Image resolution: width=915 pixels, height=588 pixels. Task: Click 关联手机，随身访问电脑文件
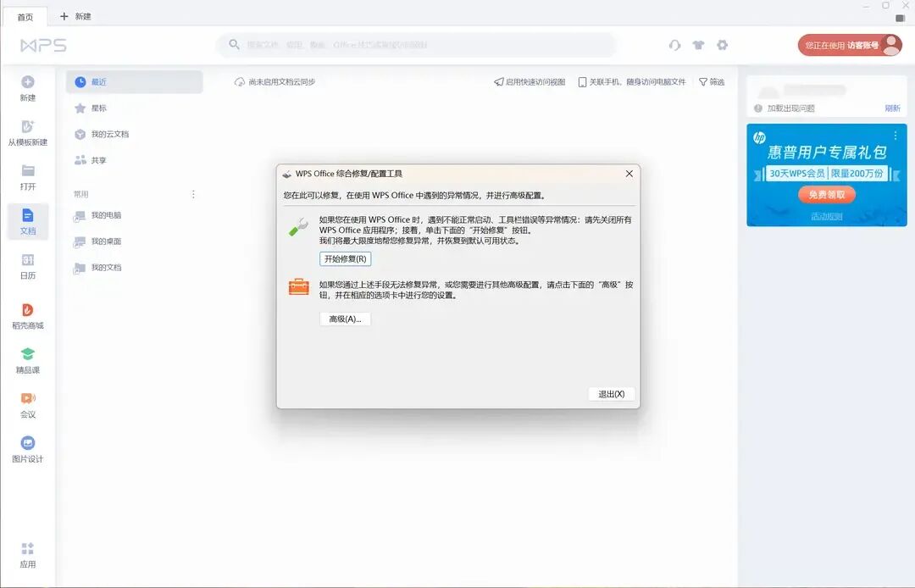(632, 82)
